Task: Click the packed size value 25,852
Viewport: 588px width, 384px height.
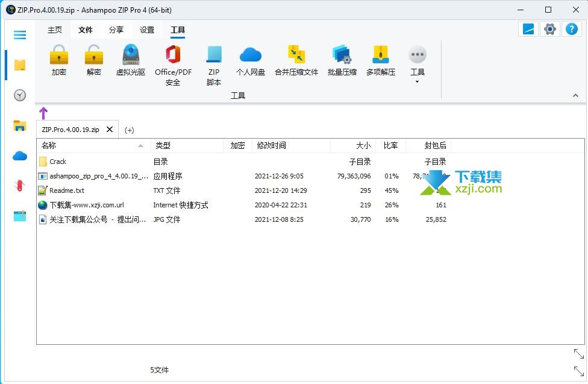Action: (x=436, y=219)
